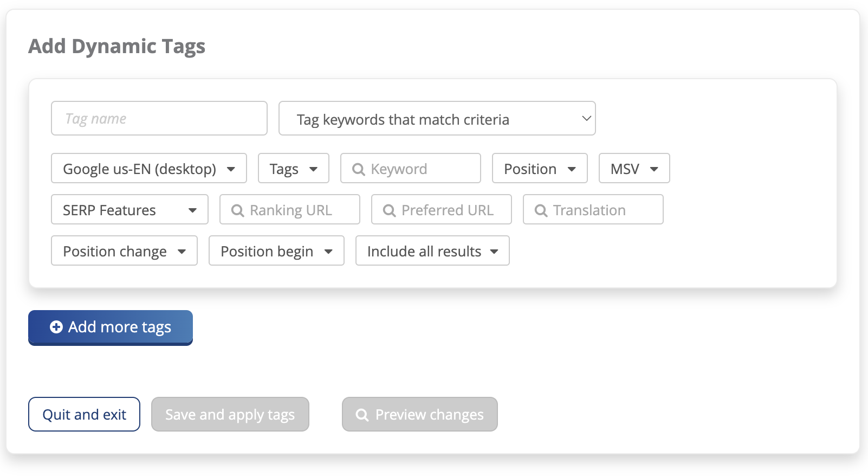Expand the Position change dropdown

tap(124, 251)
